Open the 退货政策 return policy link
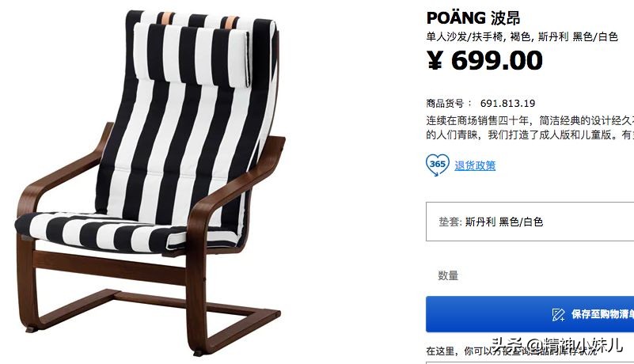The image size is (634, 364). (475, 165)
